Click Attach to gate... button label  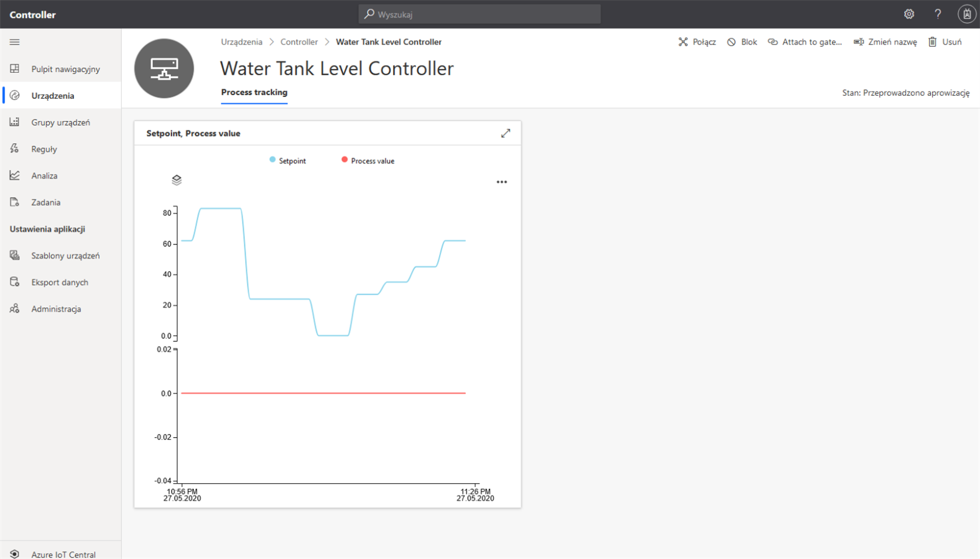point(812,42)
